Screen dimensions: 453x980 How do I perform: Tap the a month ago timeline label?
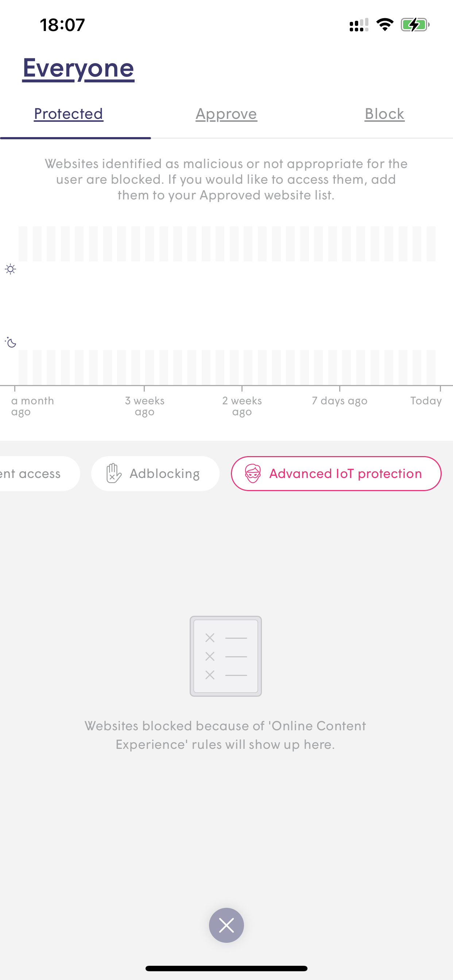(32, 406)
